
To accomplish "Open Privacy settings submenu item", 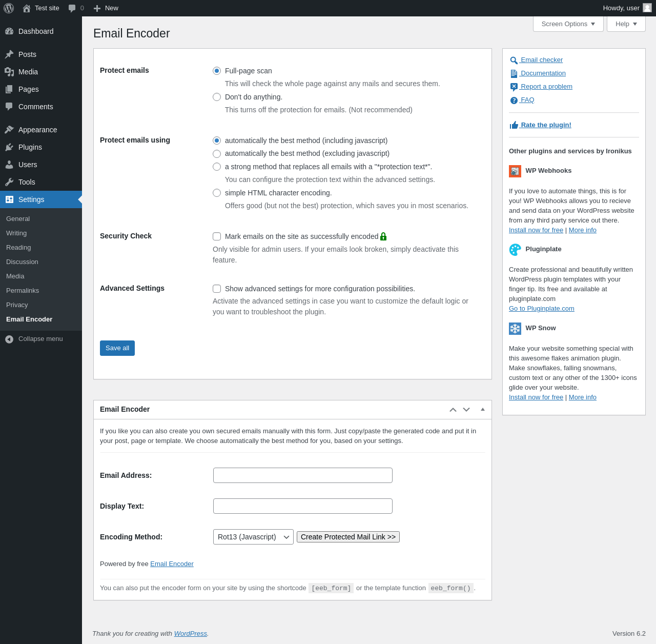I will coord(17,305).
